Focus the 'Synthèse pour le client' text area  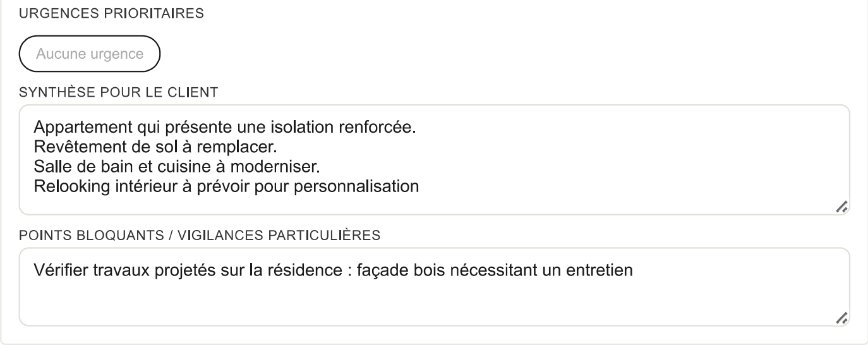click(435, 160)
